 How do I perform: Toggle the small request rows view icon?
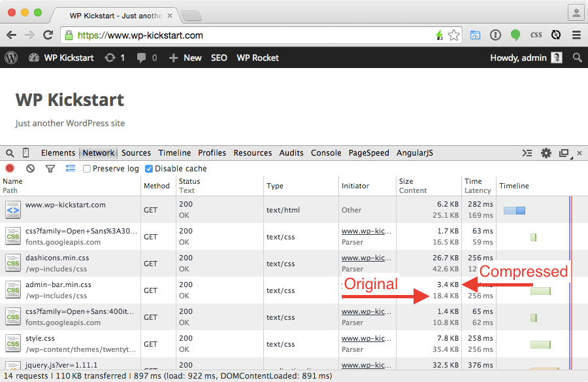71,169
